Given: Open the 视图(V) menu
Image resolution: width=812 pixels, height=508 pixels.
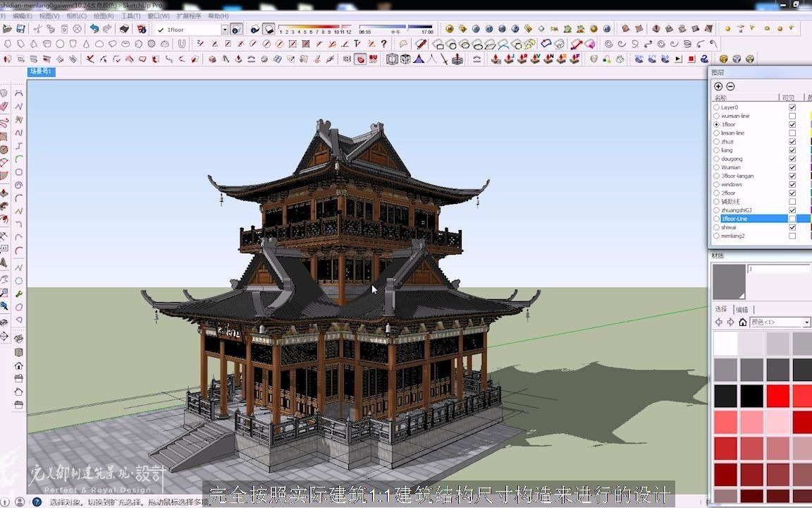Looking at the screenshot, I should point(49,16).
